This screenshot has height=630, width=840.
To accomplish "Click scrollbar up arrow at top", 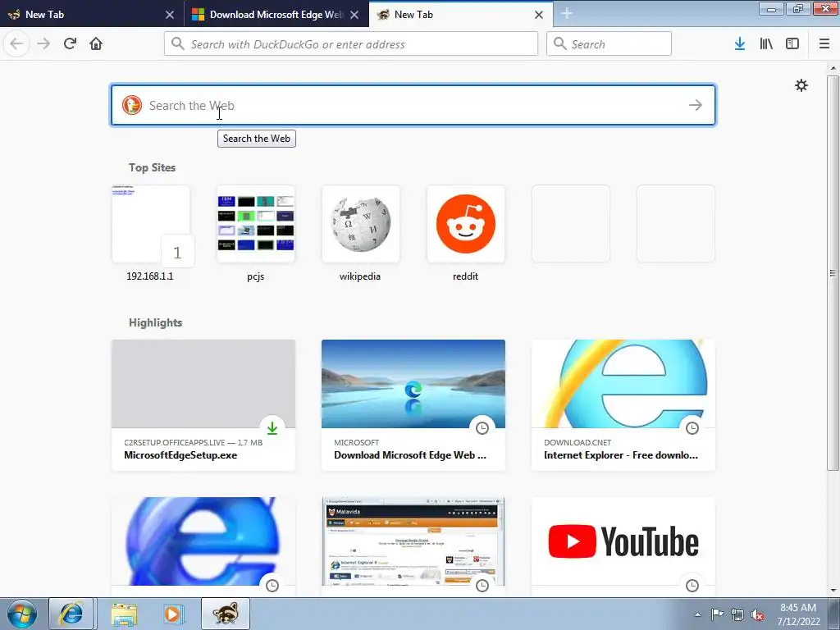I will coord(833,68).
